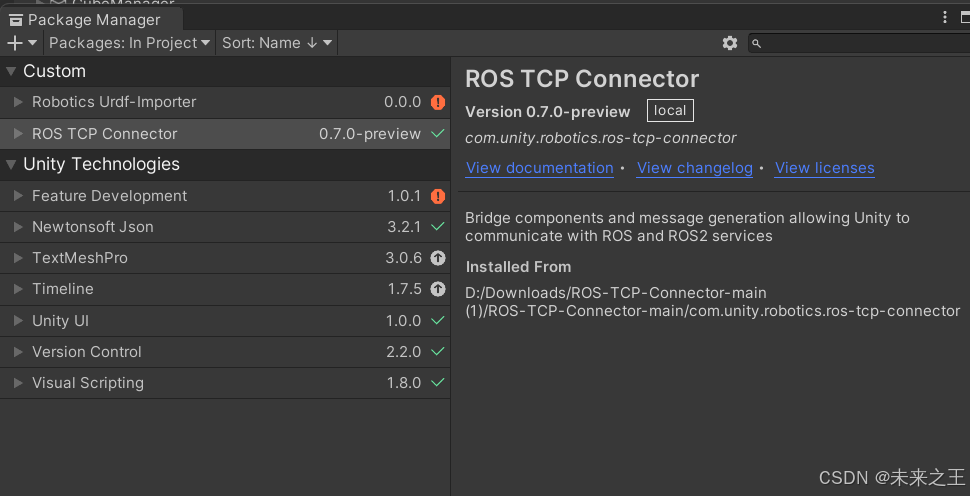
Task: Select ROS TCP Connector in the list
Action: pos(225,134)
